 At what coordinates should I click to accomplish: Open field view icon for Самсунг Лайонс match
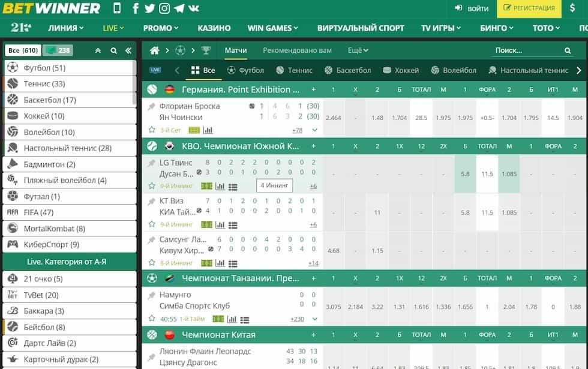206,263
